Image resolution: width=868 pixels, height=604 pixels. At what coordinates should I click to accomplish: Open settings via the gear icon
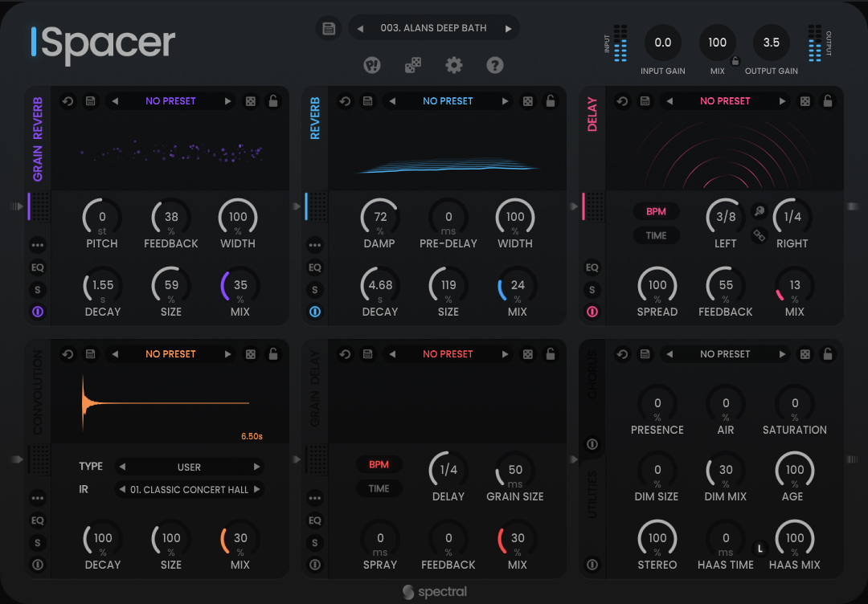pos(454,65)
